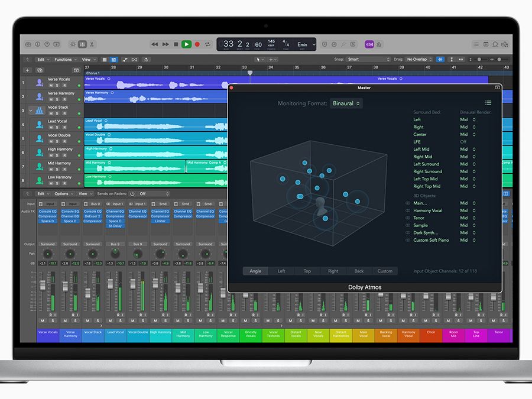Select the Right view button

(x=333, y=271)
